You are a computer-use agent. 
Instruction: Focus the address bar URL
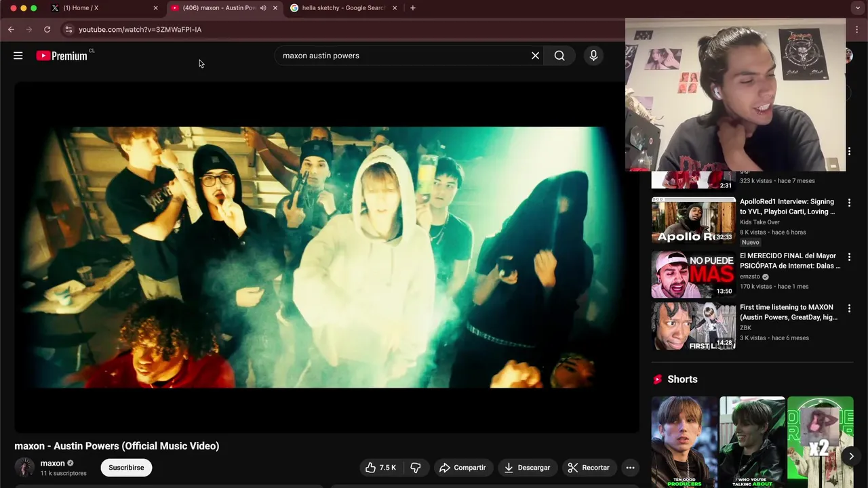pos(140,29)
